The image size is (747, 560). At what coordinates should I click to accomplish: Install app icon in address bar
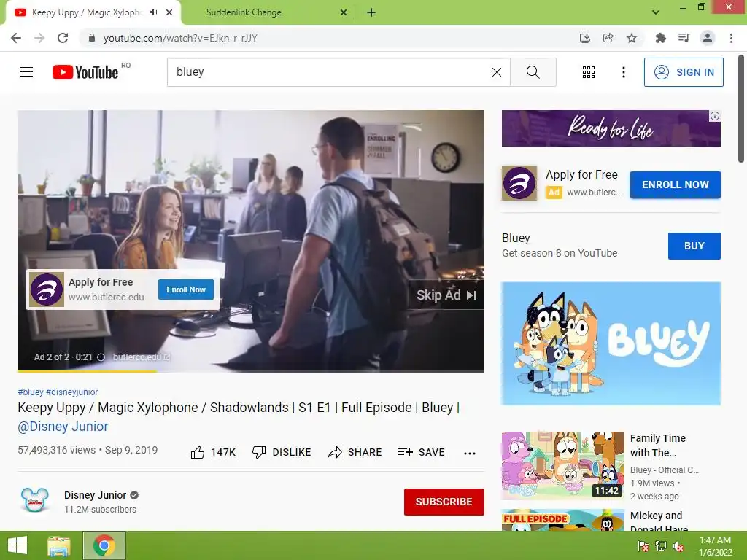pos(584,38)
